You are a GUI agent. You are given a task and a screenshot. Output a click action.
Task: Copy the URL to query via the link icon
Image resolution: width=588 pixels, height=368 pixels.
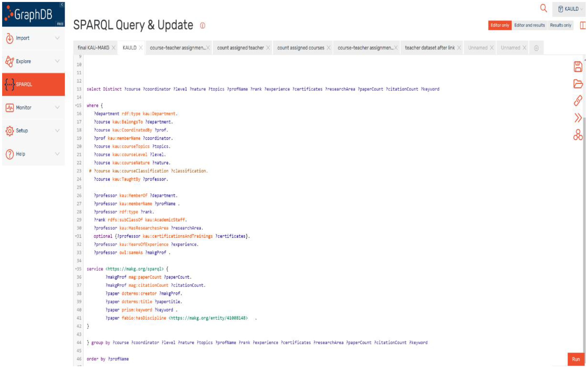577,101
